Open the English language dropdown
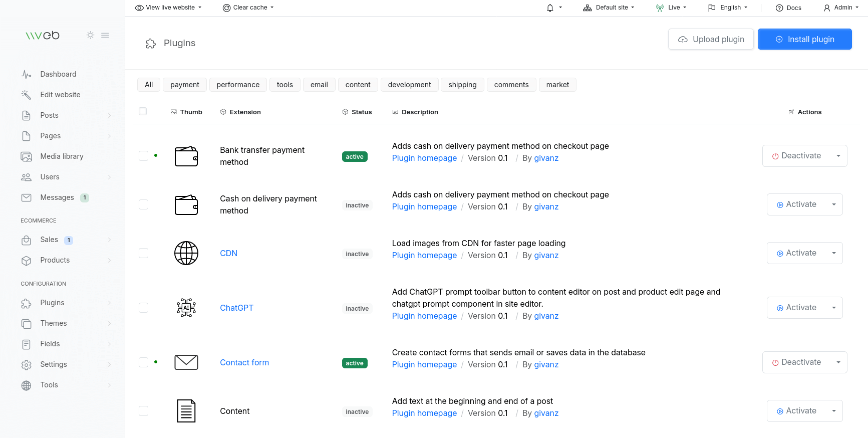Image resolution: width=868 pixels, height=438 pixels. pos(728,8)
